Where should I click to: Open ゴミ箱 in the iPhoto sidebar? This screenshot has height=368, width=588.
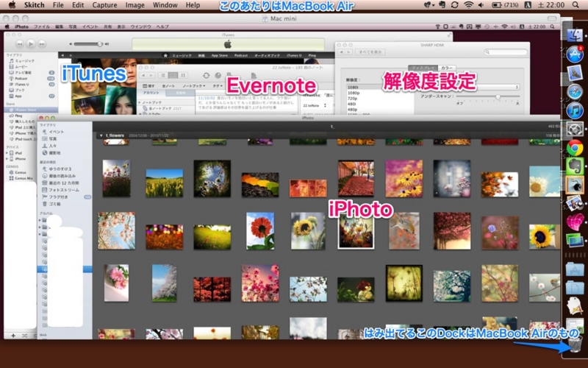point(51,204)
